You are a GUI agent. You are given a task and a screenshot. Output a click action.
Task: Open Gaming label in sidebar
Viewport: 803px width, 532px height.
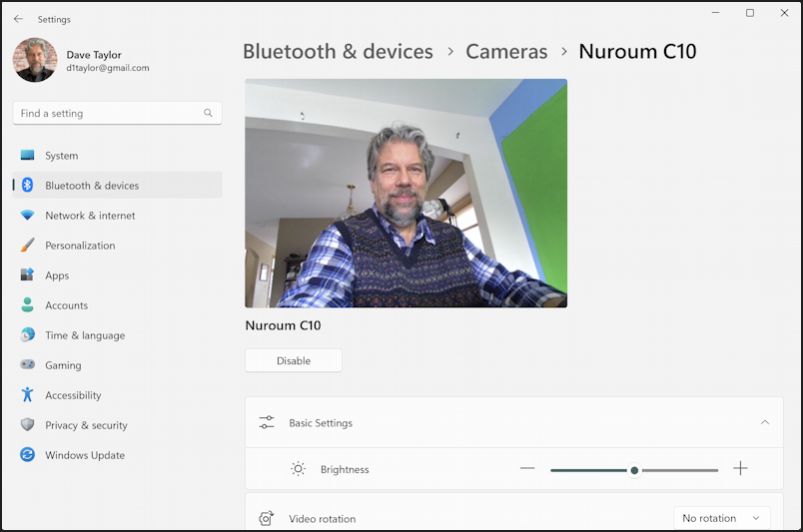tap(63, 365)
